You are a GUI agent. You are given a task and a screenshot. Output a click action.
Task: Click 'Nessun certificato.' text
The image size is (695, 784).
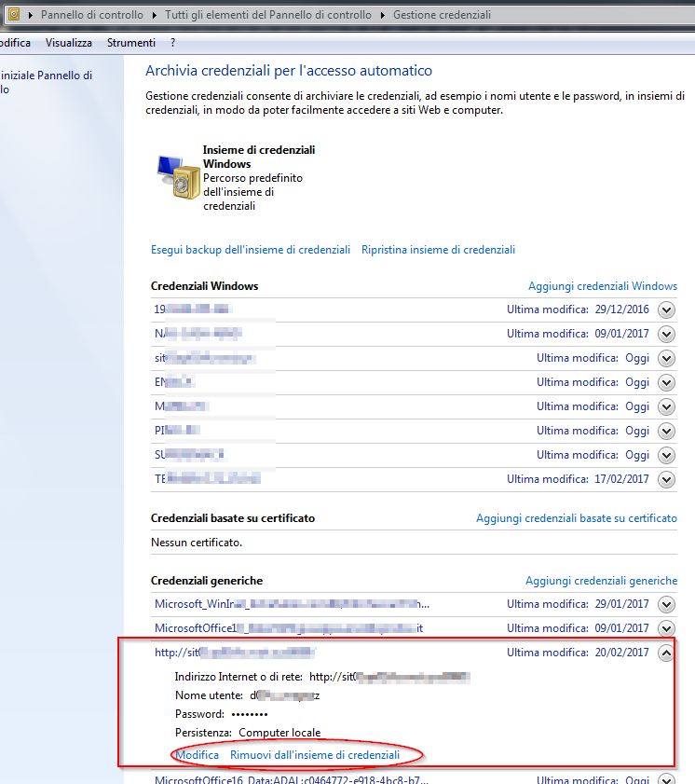tap(197, 543)
